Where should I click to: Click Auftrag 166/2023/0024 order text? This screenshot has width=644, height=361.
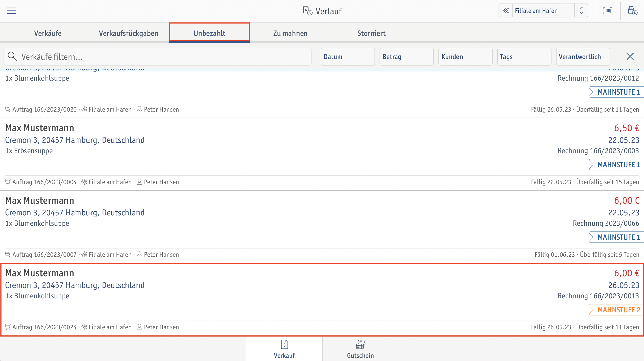[x=45, y=327]
